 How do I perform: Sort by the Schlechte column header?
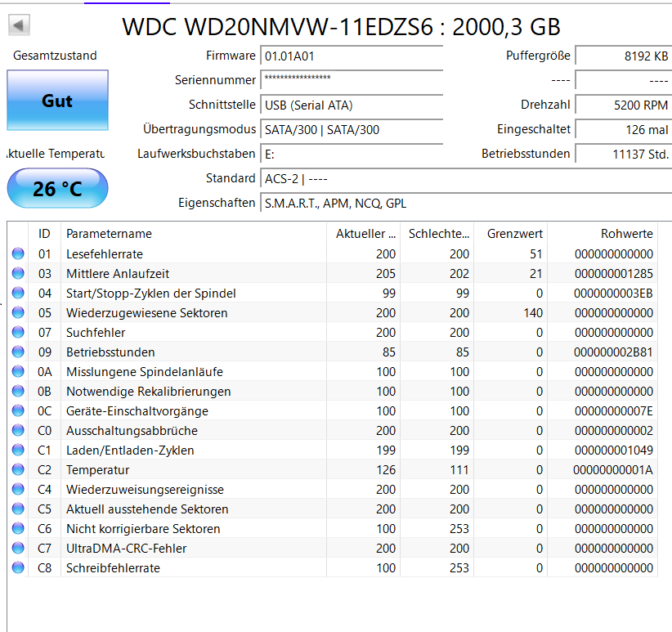(x=437, y=234)
